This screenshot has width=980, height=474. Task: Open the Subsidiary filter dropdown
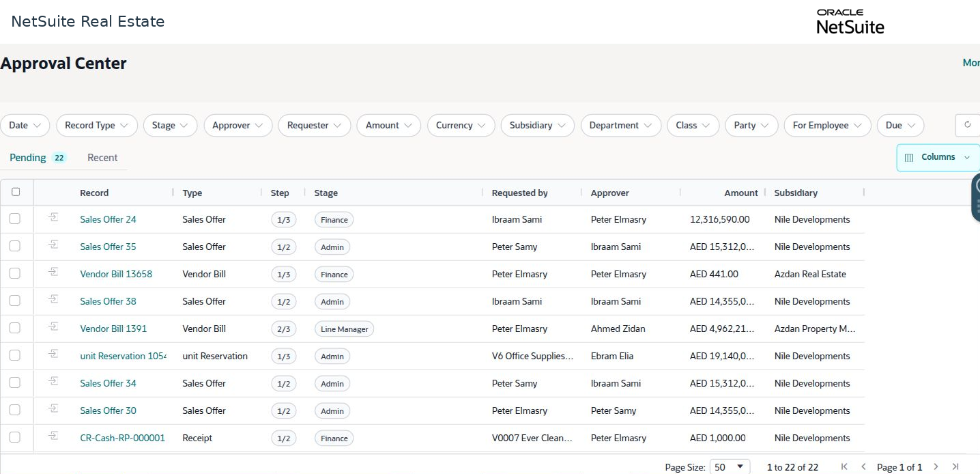[538, 126]
